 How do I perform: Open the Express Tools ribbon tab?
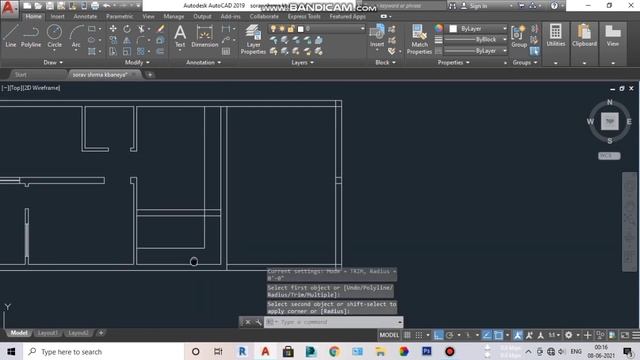click(x=304, y=16)
